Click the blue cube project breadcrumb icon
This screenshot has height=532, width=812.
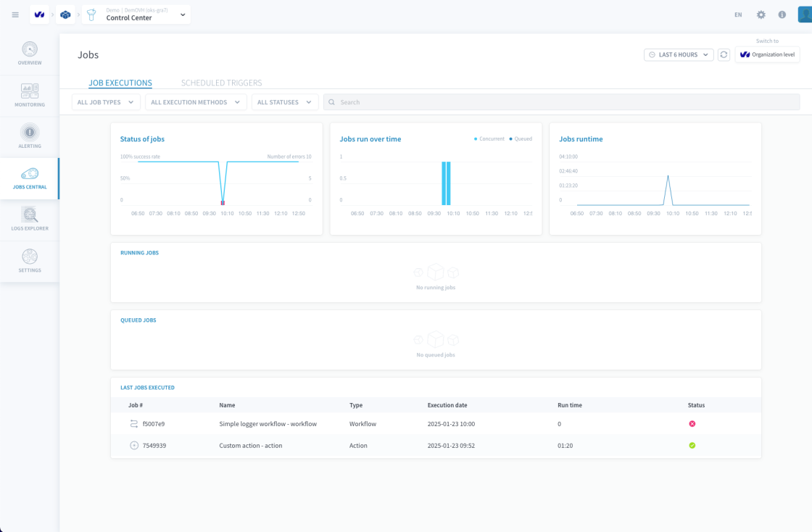click(65, 14)
